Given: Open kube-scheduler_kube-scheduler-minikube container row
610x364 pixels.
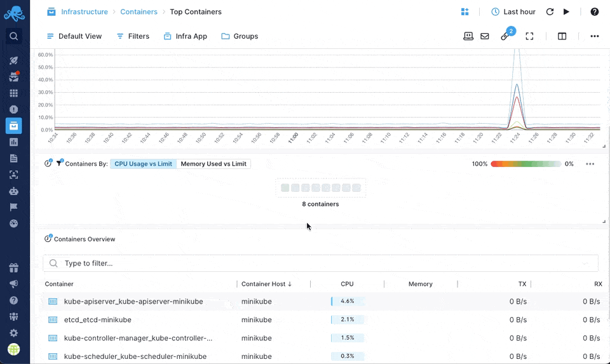Looking at the screenshot, I should (x=323, y=356).
